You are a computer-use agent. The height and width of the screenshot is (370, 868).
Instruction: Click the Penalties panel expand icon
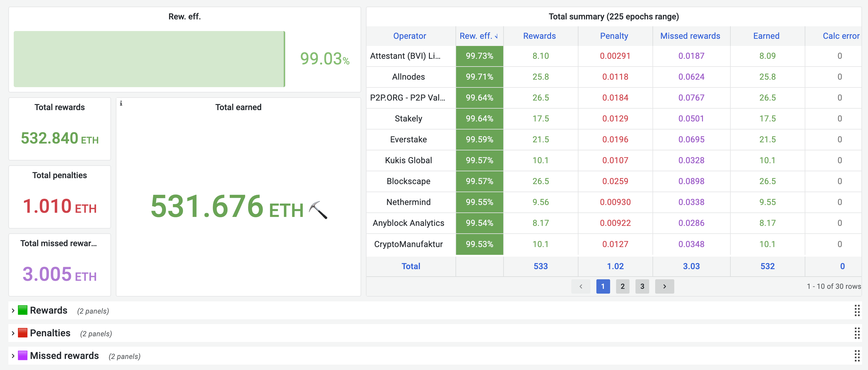(10, 333)
